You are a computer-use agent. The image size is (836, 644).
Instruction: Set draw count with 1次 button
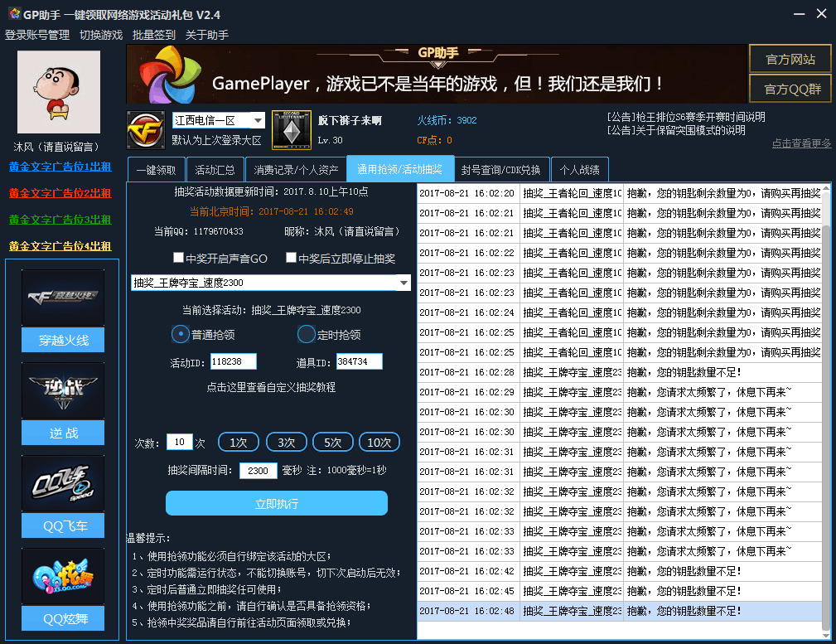click(239, 443)
